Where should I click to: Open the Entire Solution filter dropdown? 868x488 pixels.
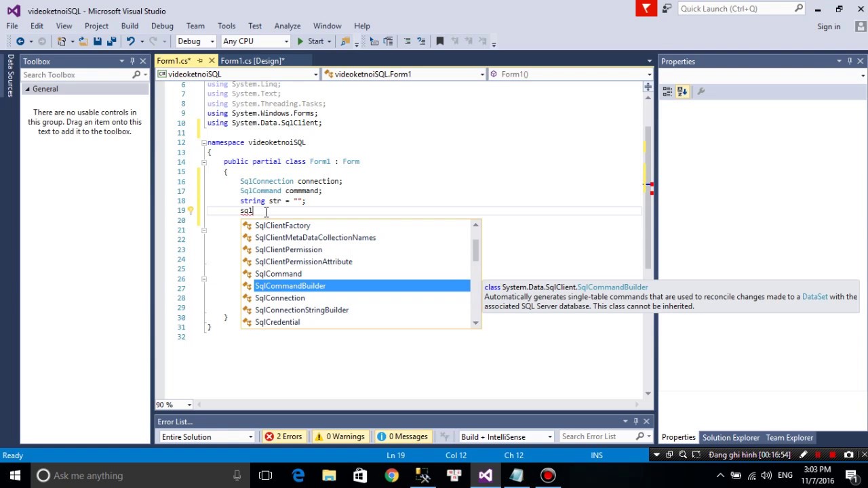[207, 436]
